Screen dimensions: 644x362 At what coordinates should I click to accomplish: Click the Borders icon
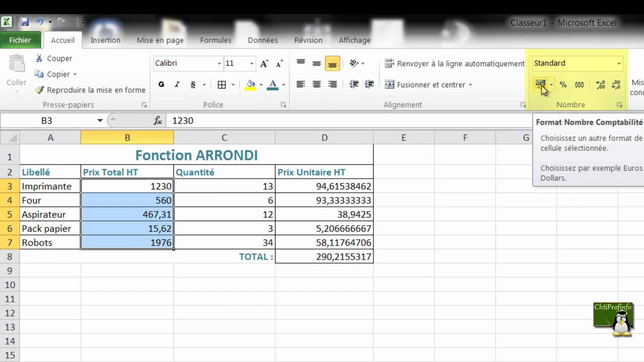222,85
